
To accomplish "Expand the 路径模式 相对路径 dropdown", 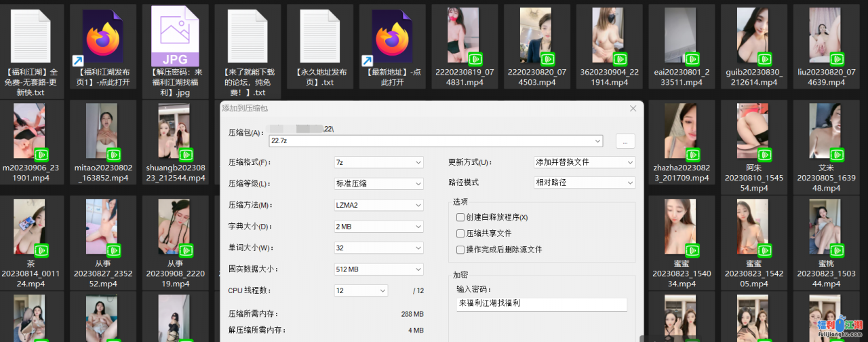I will pos(585,183).
